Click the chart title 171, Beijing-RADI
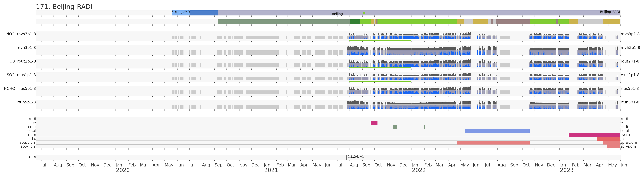Screen dimensions: 644x177 64,7
